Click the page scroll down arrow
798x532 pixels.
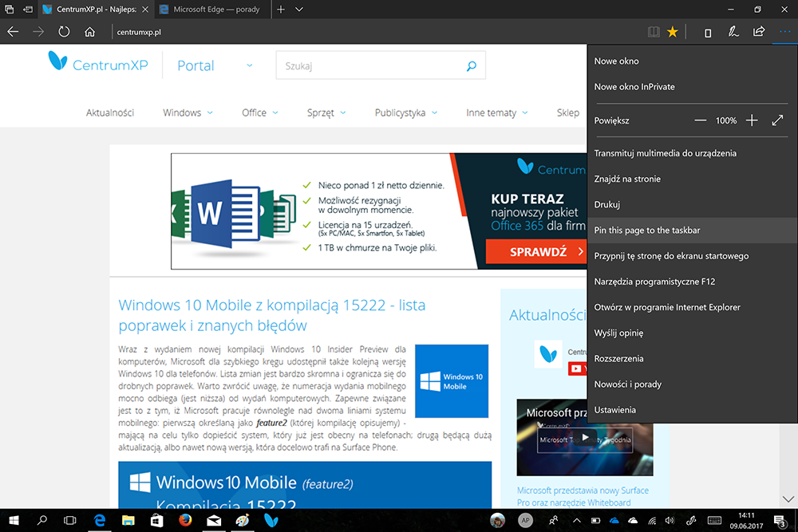[x=788, y=499]
